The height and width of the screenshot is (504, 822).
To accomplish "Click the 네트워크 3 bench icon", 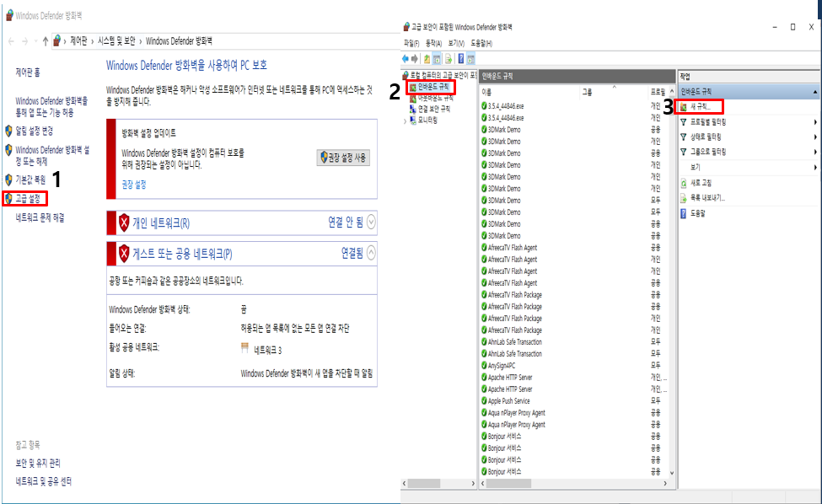I will point(244,348).
